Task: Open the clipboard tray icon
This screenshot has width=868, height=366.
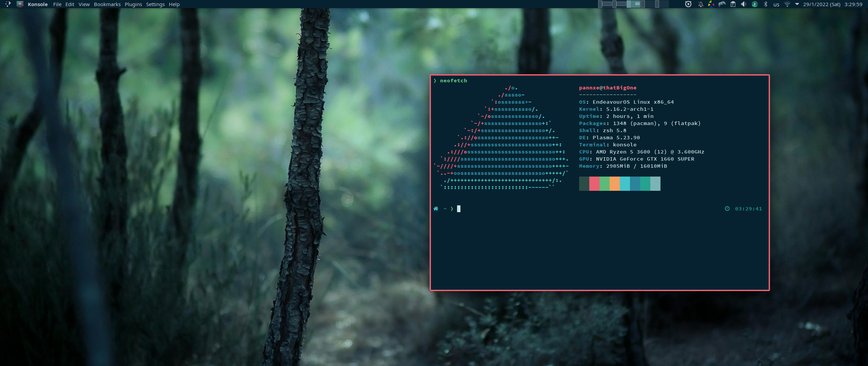Action: [x=733, y=4]
